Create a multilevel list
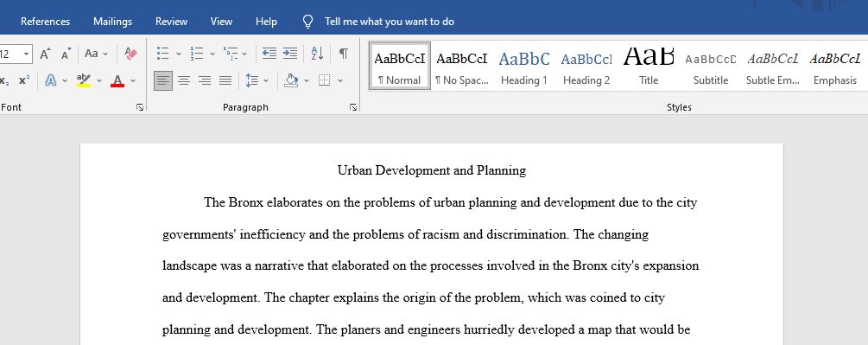The width and height of the screenshot is (868, 345). point(231,53)
